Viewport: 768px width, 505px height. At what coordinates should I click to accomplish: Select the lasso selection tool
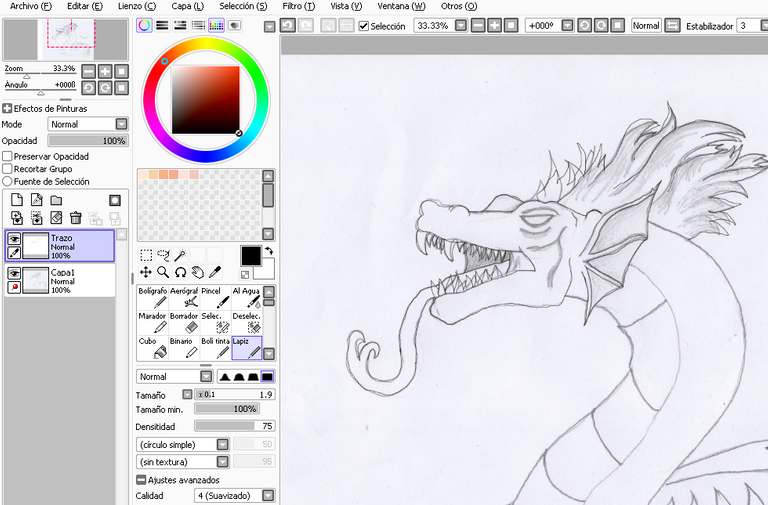point(163,255)
